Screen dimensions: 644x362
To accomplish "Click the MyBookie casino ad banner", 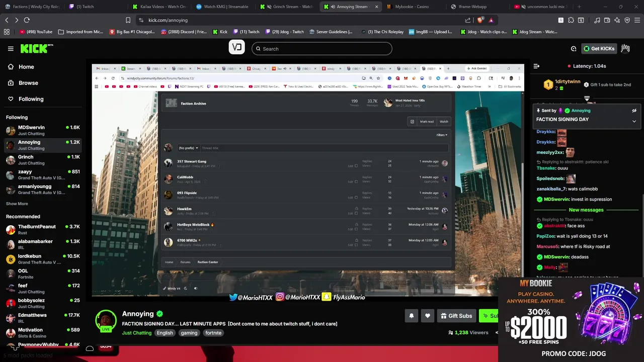I will click(571, 319).
